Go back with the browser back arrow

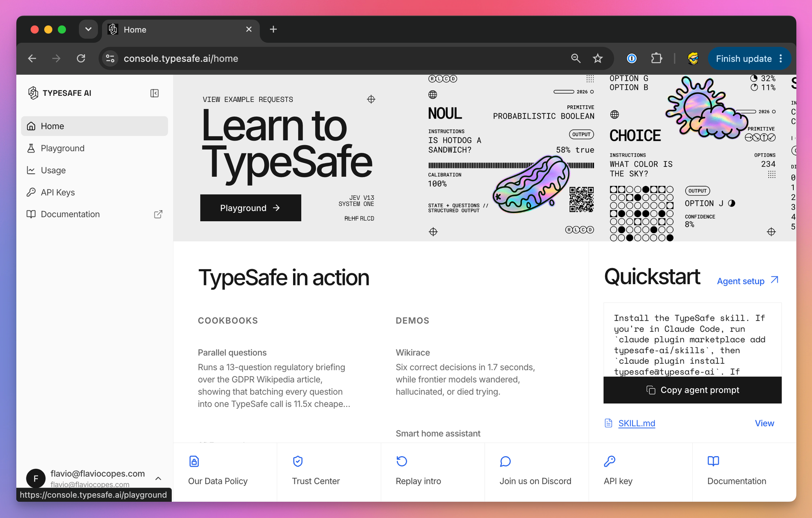32,58
